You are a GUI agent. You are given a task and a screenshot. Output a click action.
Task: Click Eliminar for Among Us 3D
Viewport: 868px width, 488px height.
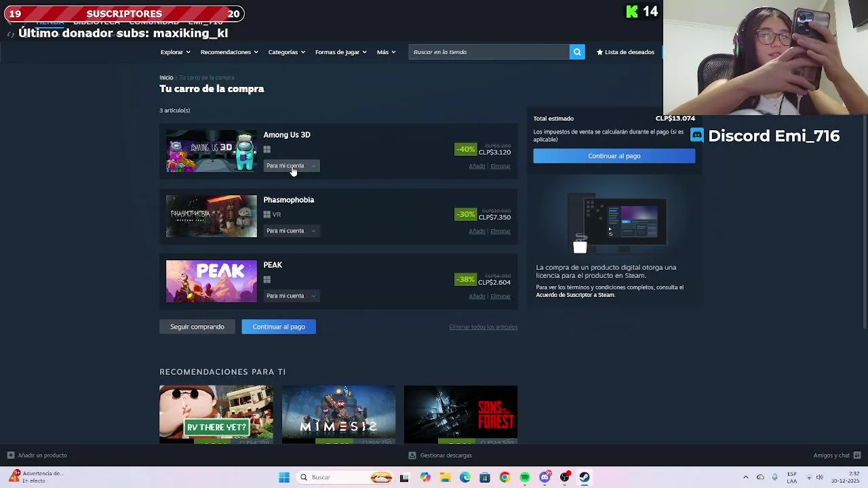pos(500,166)
